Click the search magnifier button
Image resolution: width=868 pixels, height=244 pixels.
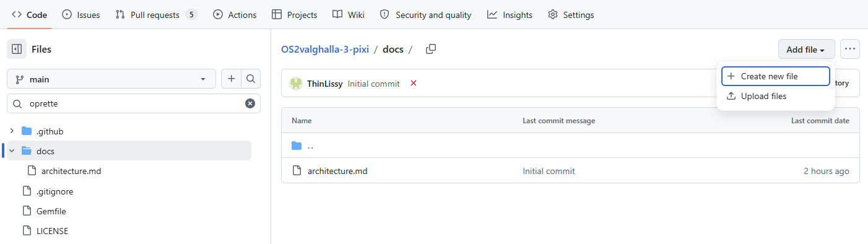251,79
